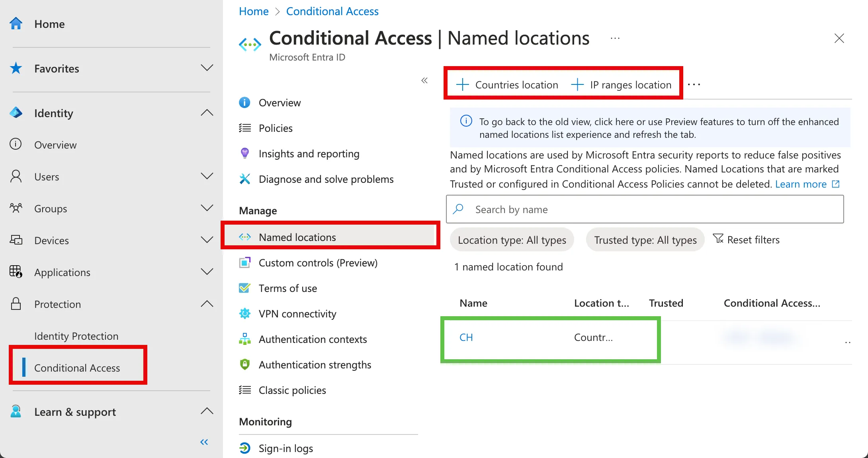Open row options for CH location
Screen dimensions: 868x458
[848, 342]
